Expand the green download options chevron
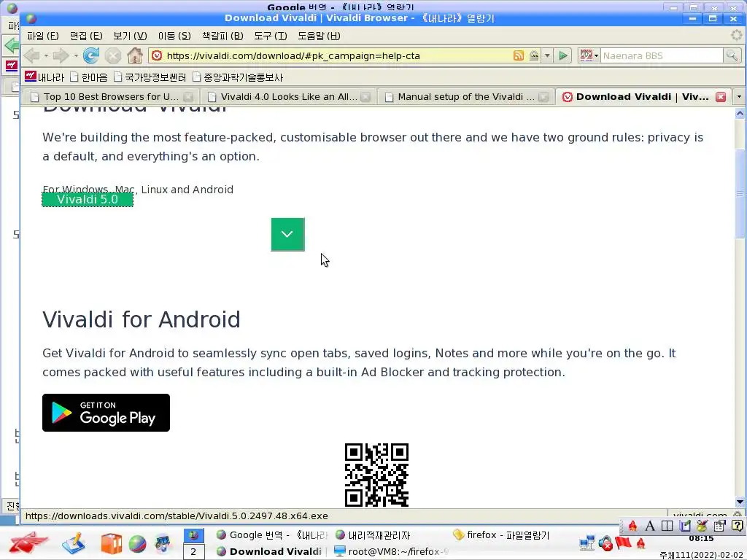Viewport: 747px width, 560px height. (287, 234)
